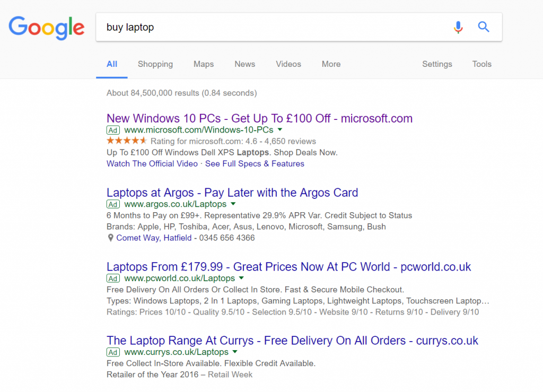Click the blue magnifying glass search icon

coord(484,27)
